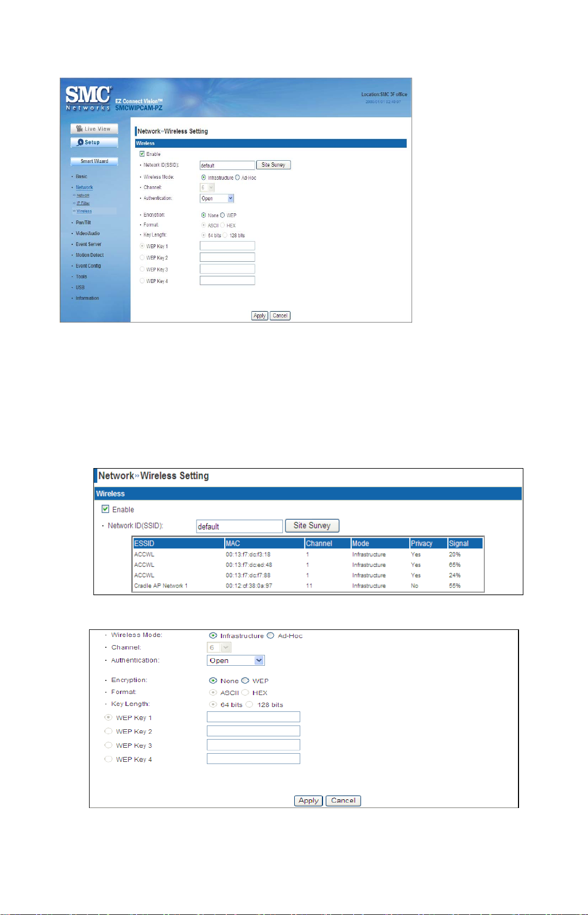588x915 pixels.
Task: Select HEX format in the bottom screenshot
Action: pyautogui.click(x=245, y=693)
